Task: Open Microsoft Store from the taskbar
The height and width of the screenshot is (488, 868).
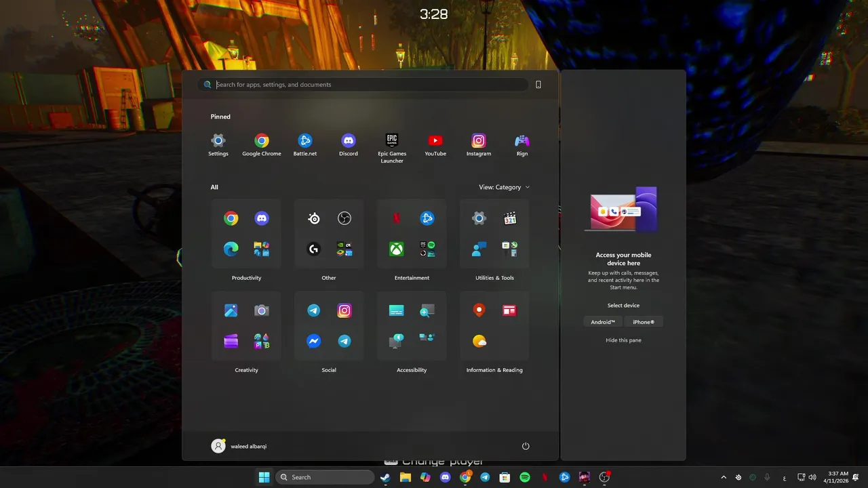Action: point(505,477)
